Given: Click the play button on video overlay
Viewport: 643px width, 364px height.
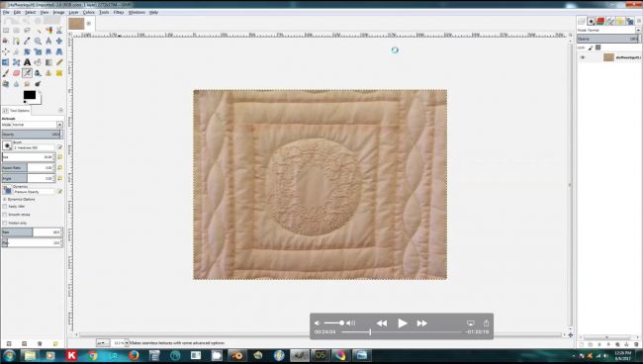Looking at the screenshot, I should (x=403, y=323).
